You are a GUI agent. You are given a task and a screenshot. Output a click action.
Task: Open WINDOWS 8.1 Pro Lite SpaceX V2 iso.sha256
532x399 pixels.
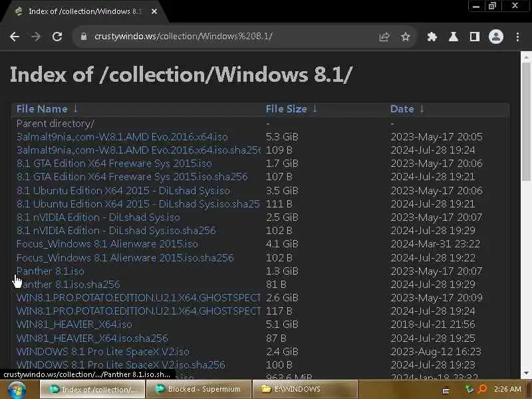(121, 364)
